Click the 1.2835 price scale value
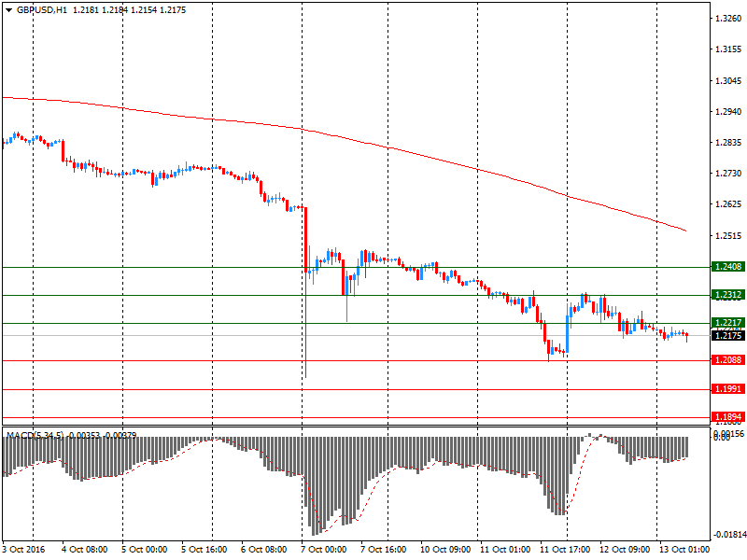Viewport: 747px width, 560px height. click(x=728, y=143)
